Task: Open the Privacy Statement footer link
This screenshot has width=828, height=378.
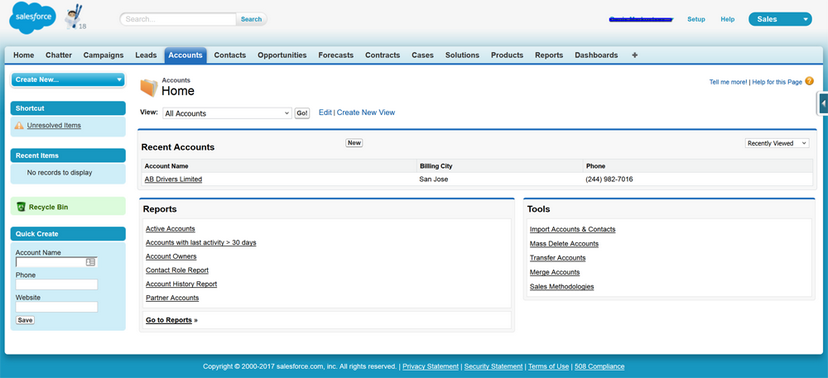Action: pyautogui.click(x=430, y=366)
